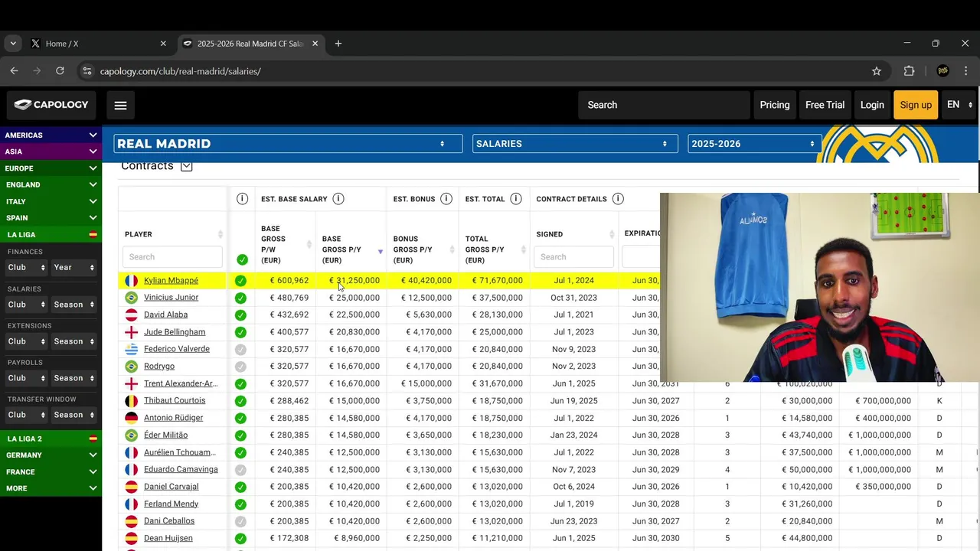Go back to the previous page
This screenshot has width=980, height=551.
(14, 71)
